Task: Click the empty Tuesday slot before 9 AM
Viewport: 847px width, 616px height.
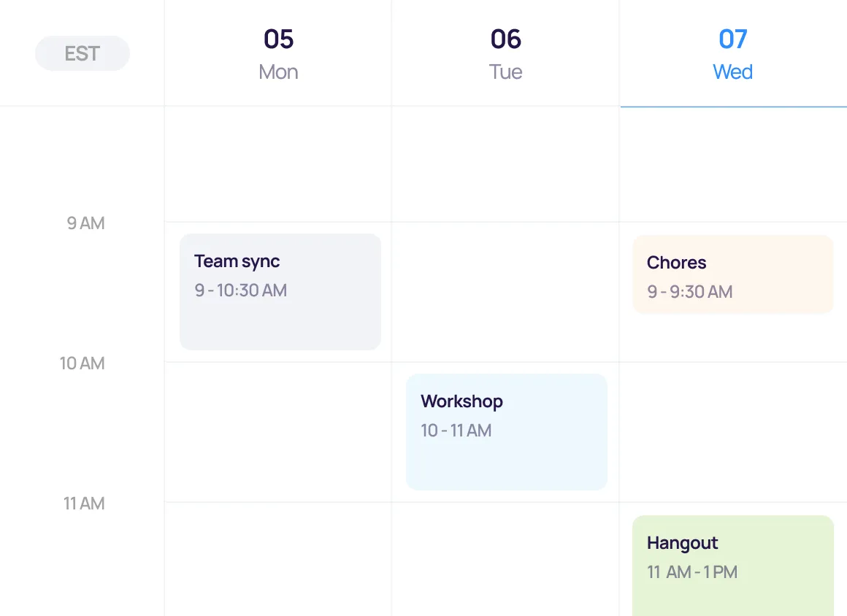Action: (505, 164)
